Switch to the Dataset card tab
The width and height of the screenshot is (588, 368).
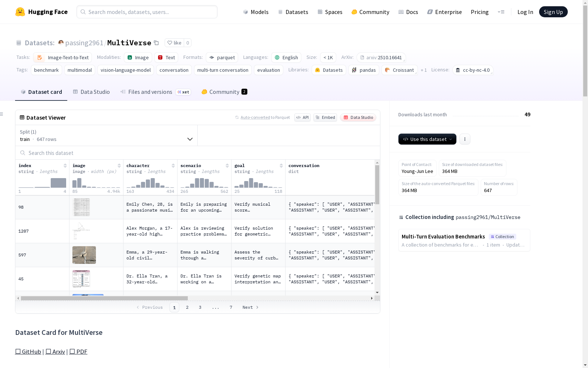[x=41, y=92]
